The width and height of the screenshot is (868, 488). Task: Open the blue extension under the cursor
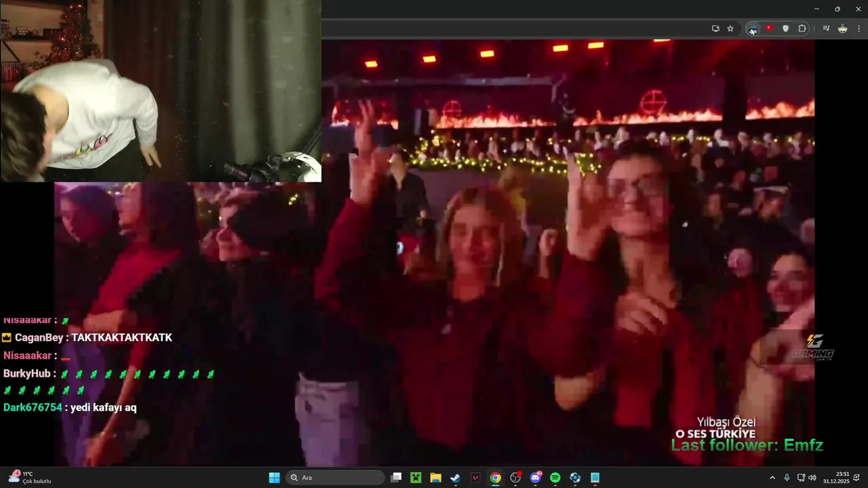[x=753, y=28]
